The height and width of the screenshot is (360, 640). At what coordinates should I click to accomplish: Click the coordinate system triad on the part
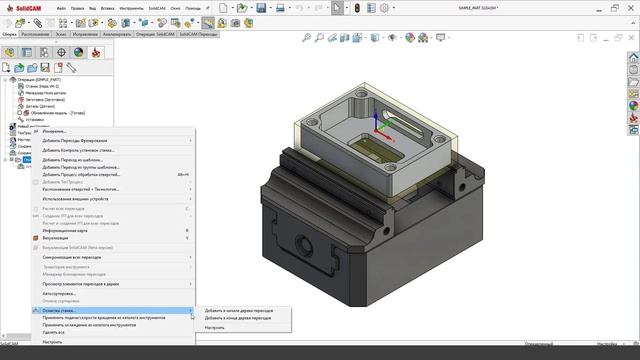[x=383, y=127]
